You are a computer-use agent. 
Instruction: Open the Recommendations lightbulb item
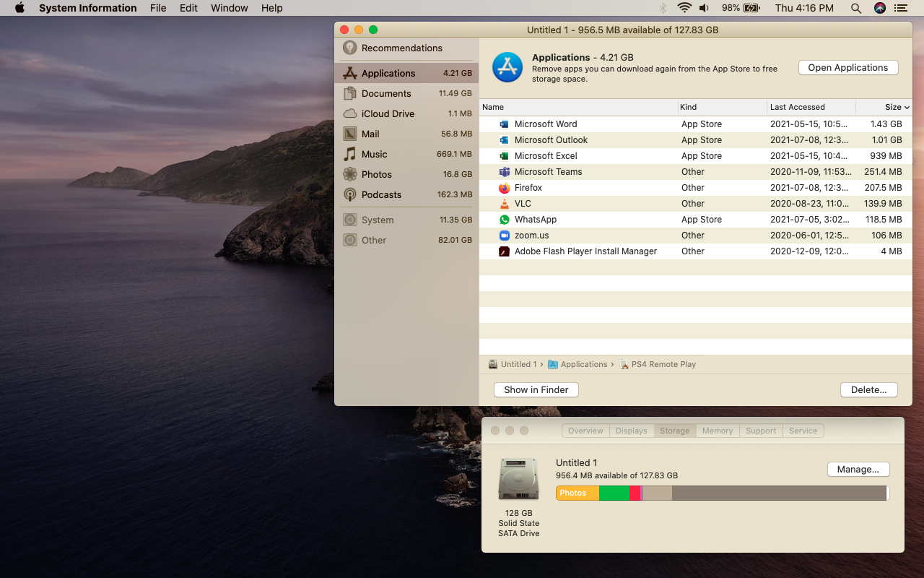[x=401, y=48]
